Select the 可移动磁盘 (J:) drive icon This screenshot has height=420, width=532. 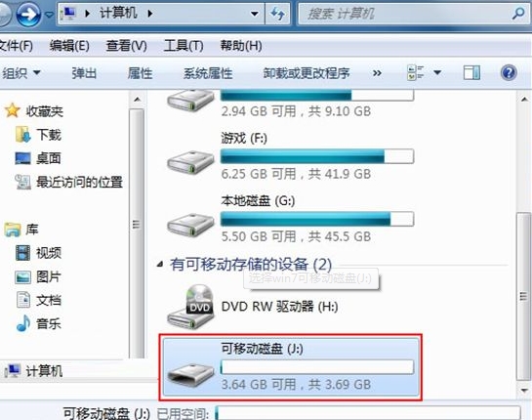pos(190,374)
